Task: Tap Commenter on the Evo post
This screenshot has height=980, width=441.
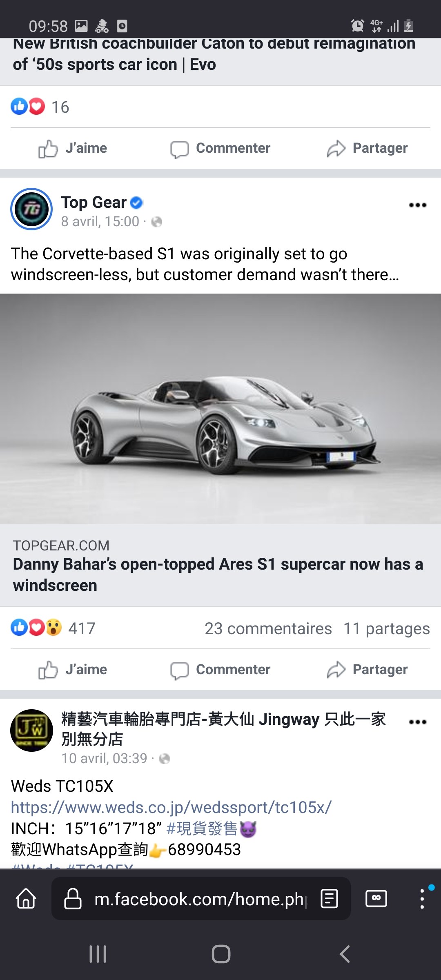Action: [220, 148]
